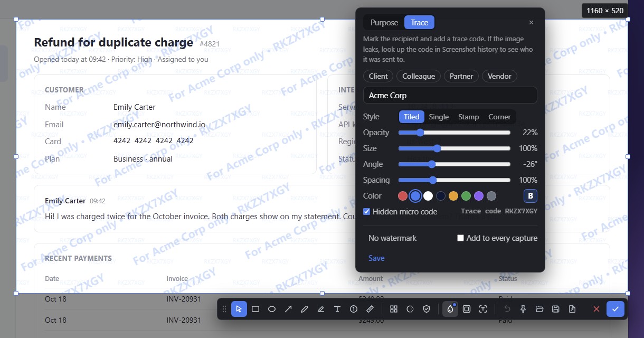Pin the screenshot to screen

(x=523, y=309)
